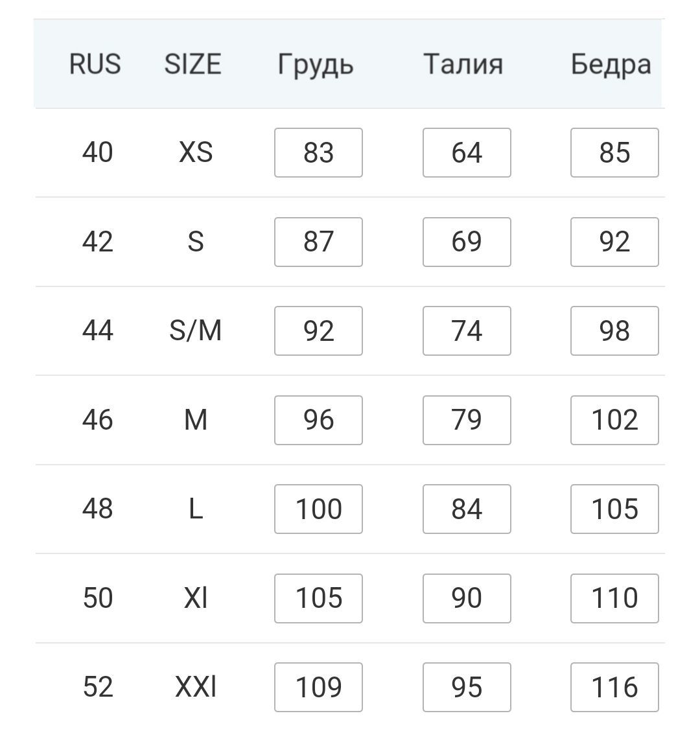Click the waist box showing 90
The height and width of the screenshot is (731, 700).
pos(467,598)
